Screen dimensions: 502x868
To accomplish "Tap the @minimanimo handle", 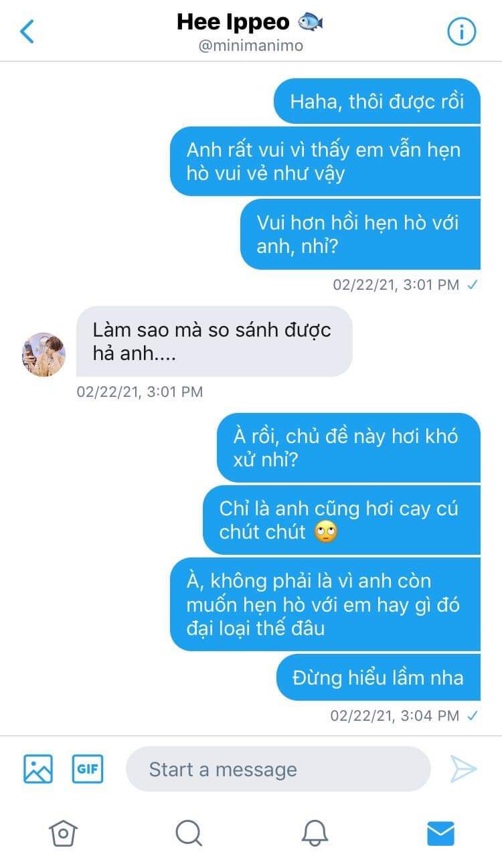I will (251, 46).
